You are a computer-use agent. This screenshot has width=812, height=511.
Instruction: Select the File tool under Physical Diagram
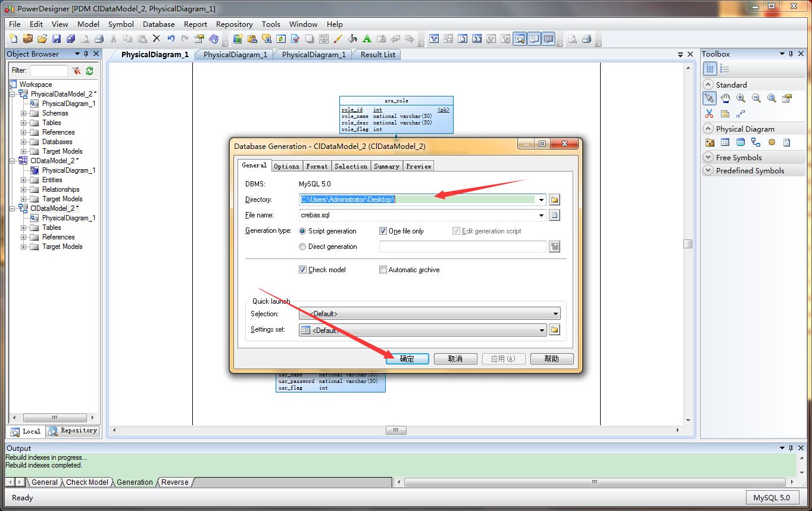coord(787,142)
